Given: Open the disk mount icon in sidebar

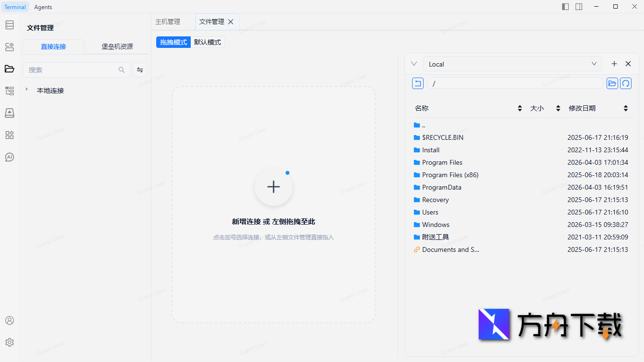Looking at the screenshot, I should tap(9, 113).
